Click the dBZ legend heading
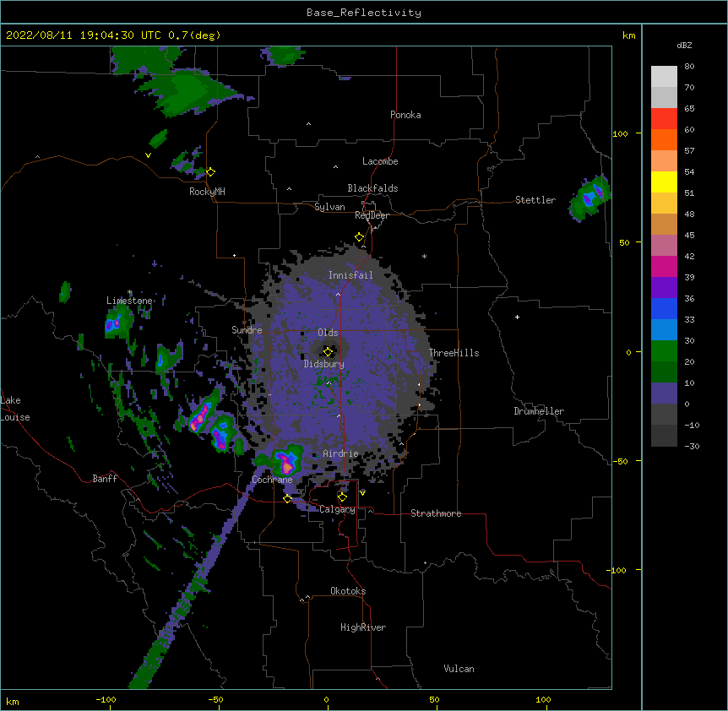This screenshot has width=728, height=711. coord(684,45)
